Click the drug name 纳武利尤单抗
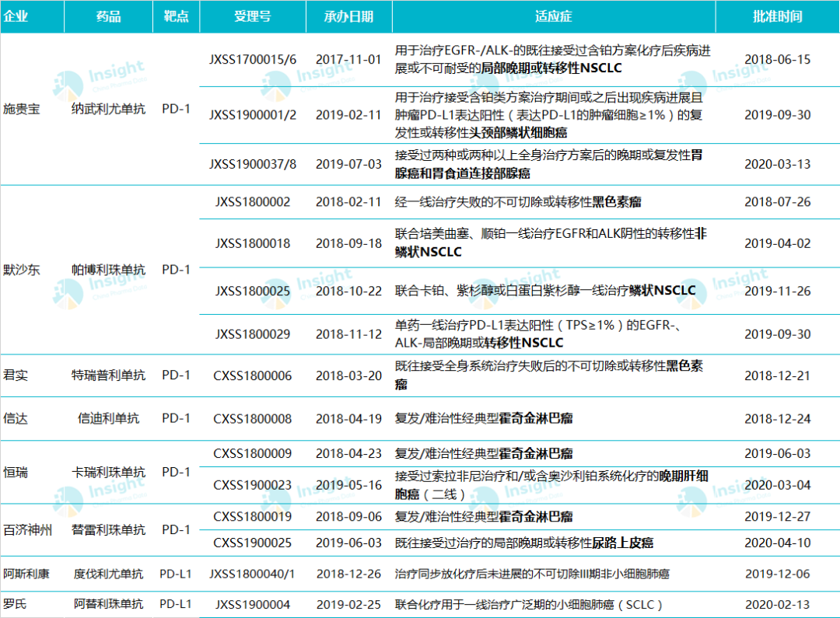The image size is (840, 618). click(x=108, y=110)
